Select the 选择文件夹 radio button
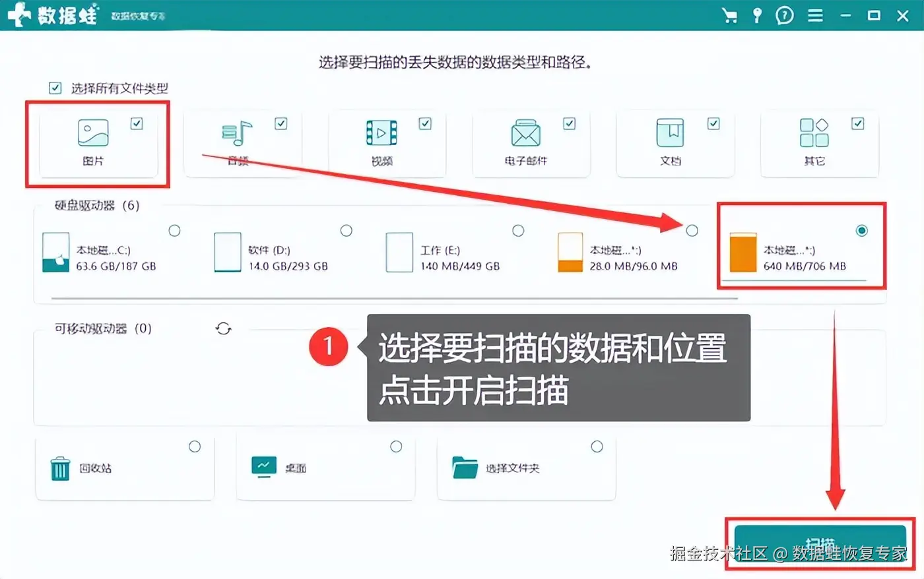The image size is (924, 579). tap(597, 447)
